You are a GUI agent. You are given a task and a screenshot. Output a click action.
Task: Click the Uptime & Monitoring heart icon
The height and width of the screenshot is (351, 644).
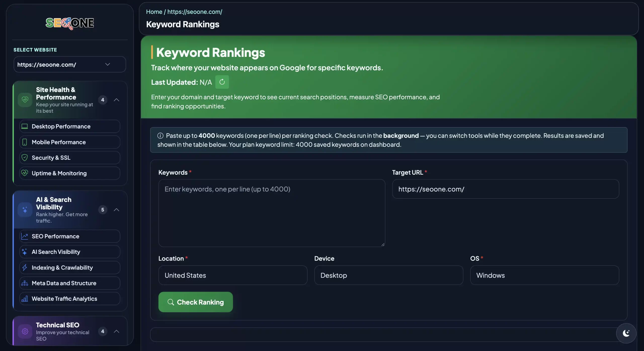click(25, 173)
